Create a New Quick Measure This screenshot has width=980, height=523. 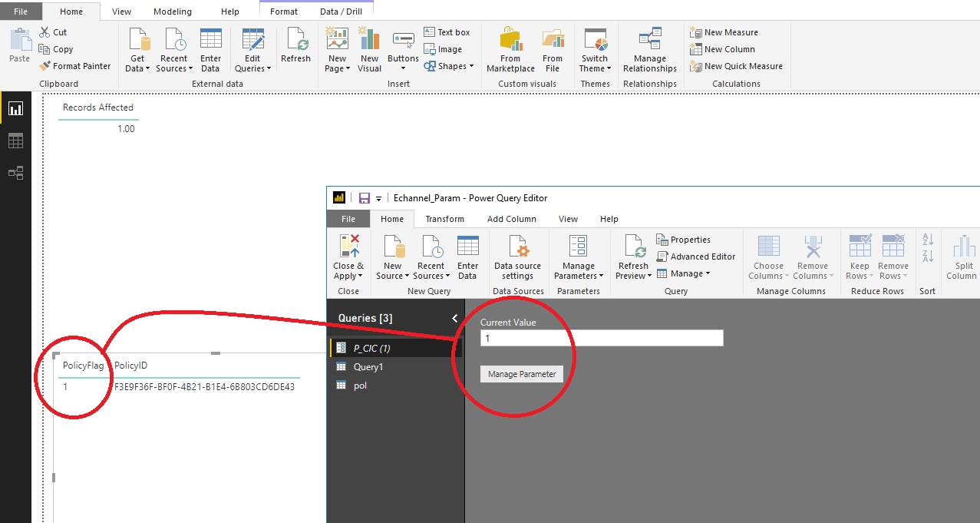coord(736,66)
